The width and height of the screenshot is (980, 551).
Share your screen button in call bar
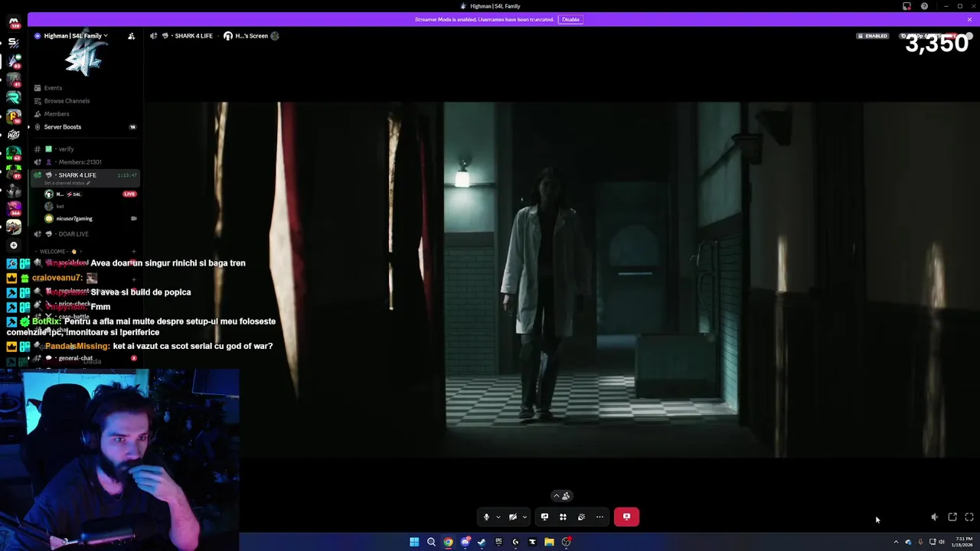click(x=544, y=517)
